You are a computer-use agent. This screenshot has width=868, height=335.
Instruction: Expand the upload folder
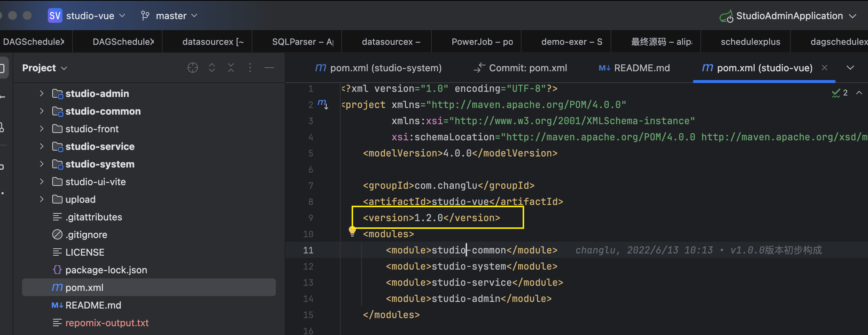click(x=42, y=199)
